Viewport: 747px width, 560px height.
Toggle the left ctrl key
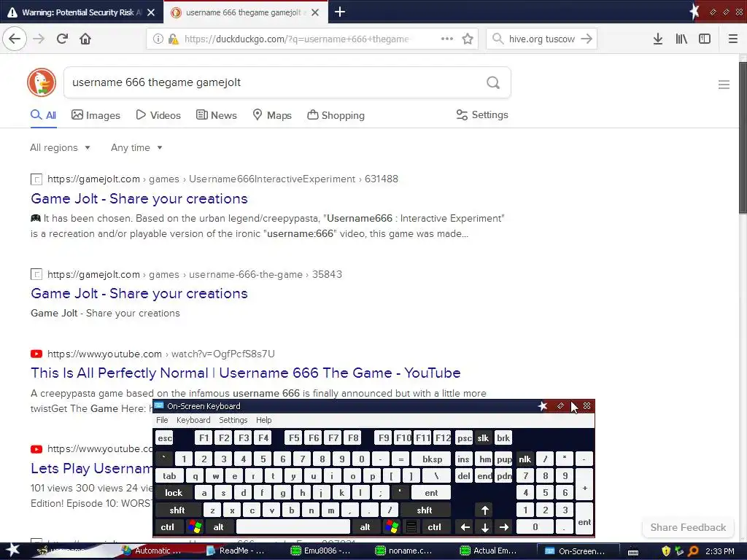[x=167, y=526]
